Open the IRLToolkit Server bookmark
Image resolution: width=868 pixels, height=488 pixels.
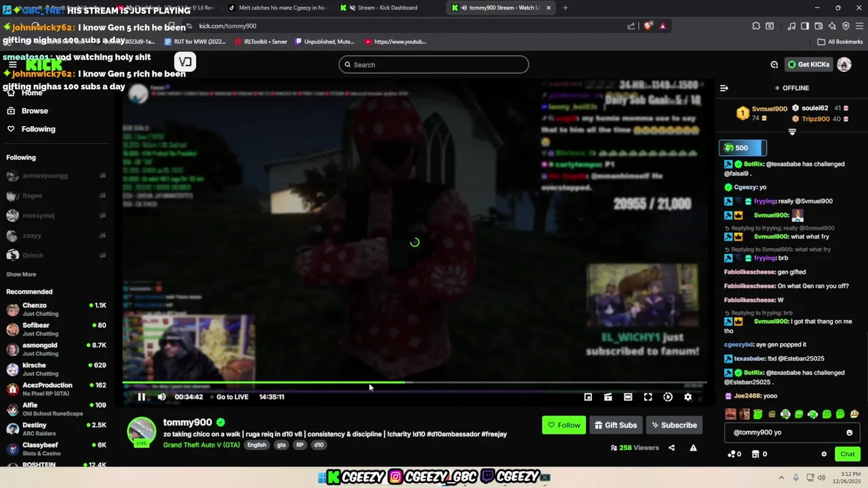coord(261,41)
